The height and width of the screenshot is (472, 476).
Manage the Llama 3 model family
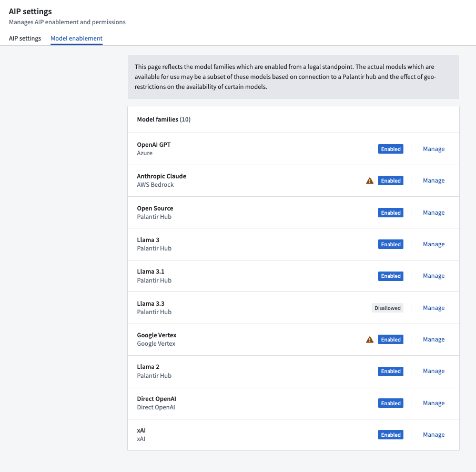433,244
